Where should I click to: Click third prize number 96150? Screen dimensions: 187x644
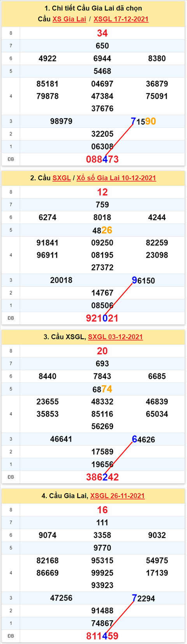click(x=143, y=280)
